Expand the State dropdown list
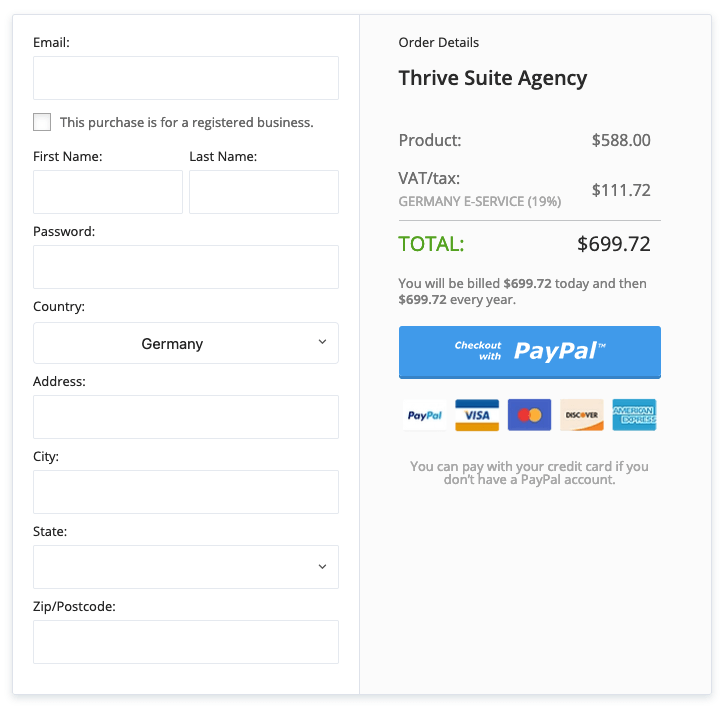Viewport: 728px width, 713px height. (185, 567)
